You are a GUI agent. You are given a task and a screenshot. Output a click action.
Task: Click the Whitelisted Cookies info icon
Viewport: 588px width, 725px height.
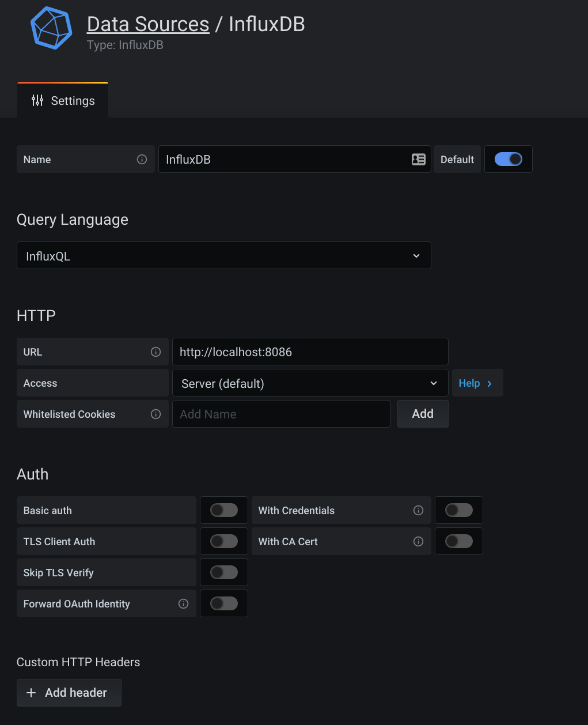pos(156,414)
